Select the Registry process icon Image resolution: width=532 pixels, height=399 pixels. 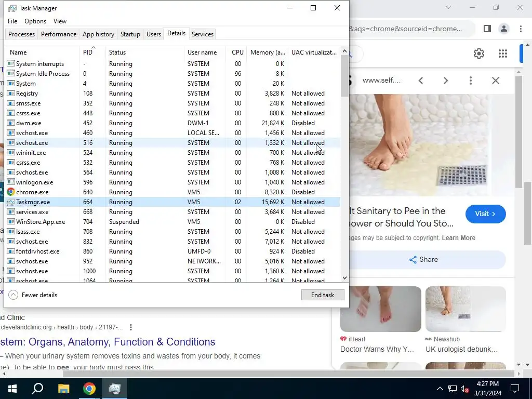coord(11,94)
